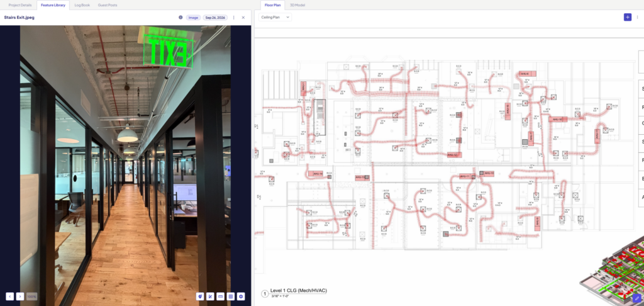
Task: Select the Floor Plan tab
Action: click(x=273, y=5)
